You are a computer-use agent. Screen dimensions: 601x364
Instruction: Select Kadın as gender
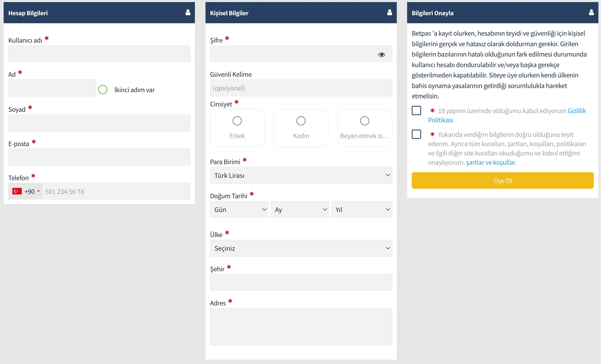point(301,121)
